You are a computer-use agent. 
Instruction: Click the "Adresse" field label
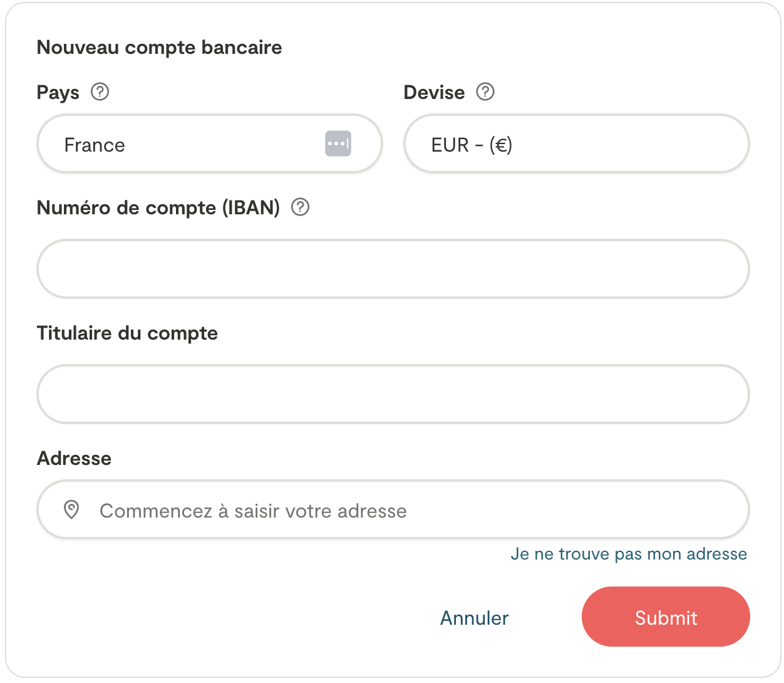(74, 458)
